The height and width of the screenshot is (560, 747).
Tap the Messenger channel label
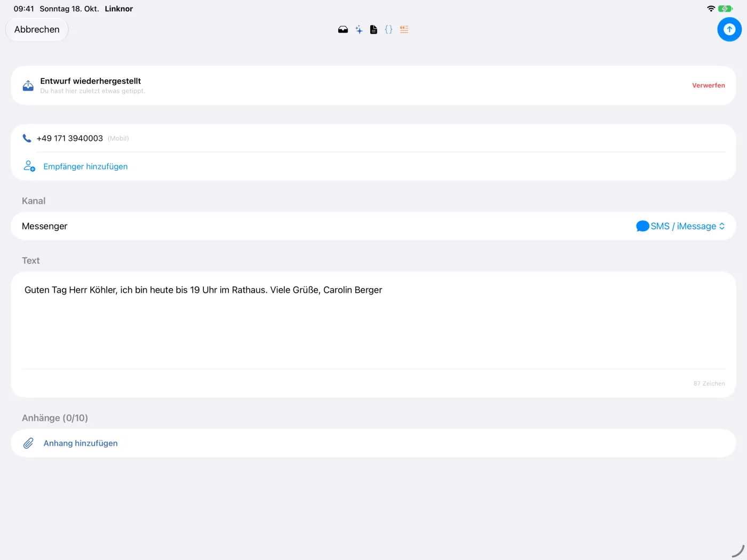[45, 226]
